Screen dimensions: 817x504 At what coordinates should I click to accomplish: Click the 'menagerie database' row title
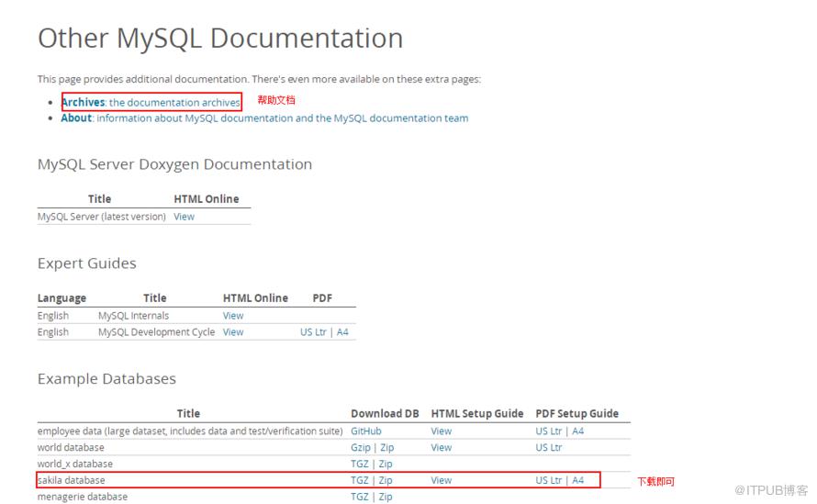click(x=83, y=497)
